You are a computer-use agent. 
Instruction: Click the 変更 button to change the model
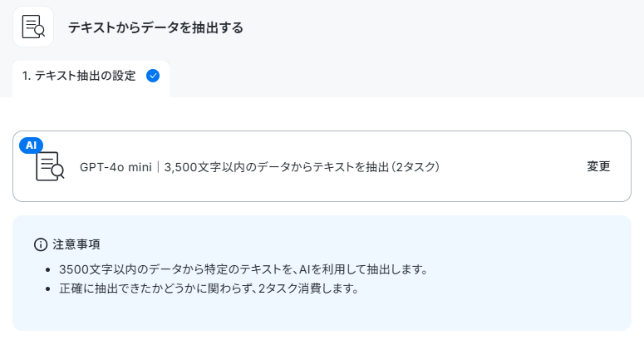[598, 166]
